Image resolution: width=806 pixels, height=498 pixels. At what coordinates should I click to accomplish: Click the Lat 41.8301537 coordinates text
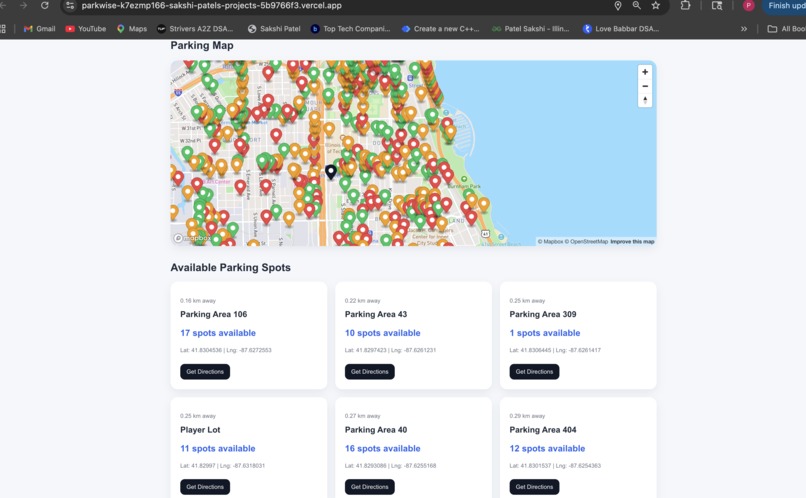coord(555,466)
